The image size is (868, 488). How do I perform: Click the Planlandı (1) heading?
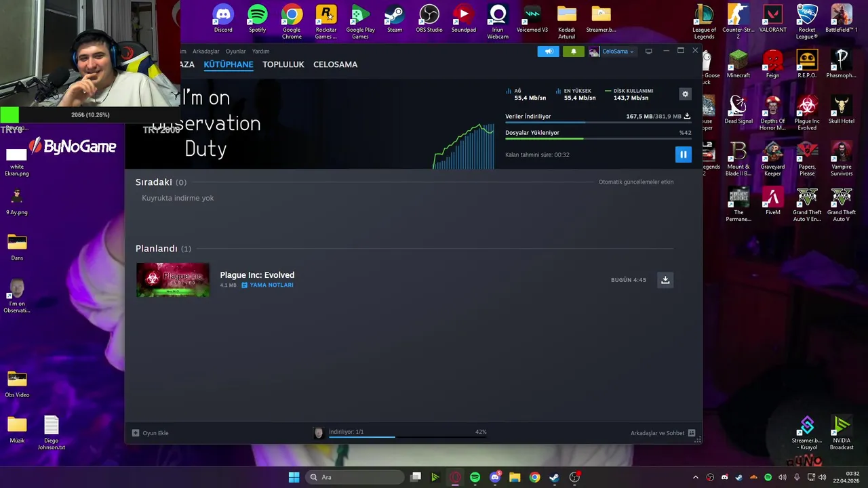[x=163, y=249]
